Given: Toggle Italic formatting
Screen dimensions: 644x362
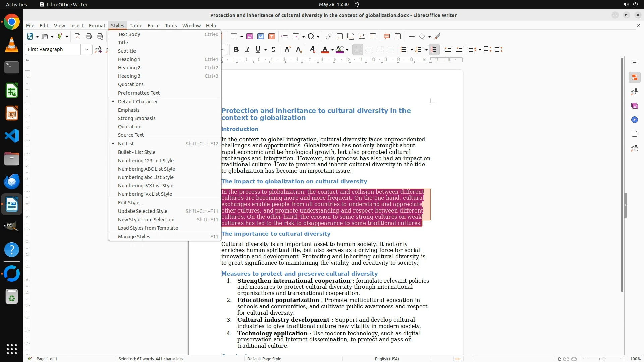Looking at the screenshot, I should pos(247,50).
